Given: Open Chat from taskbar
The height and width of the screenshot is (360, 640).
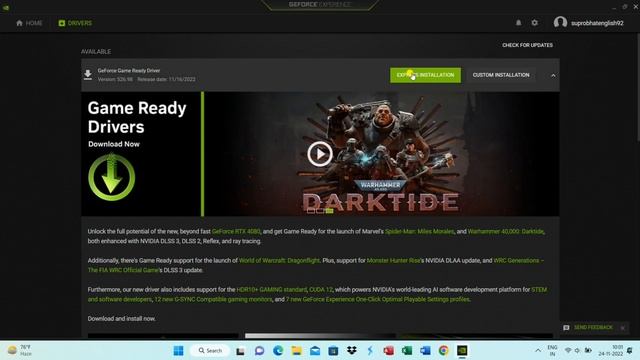Looking at the screenshot, I should pyautogui.click(x=259, y=351).
